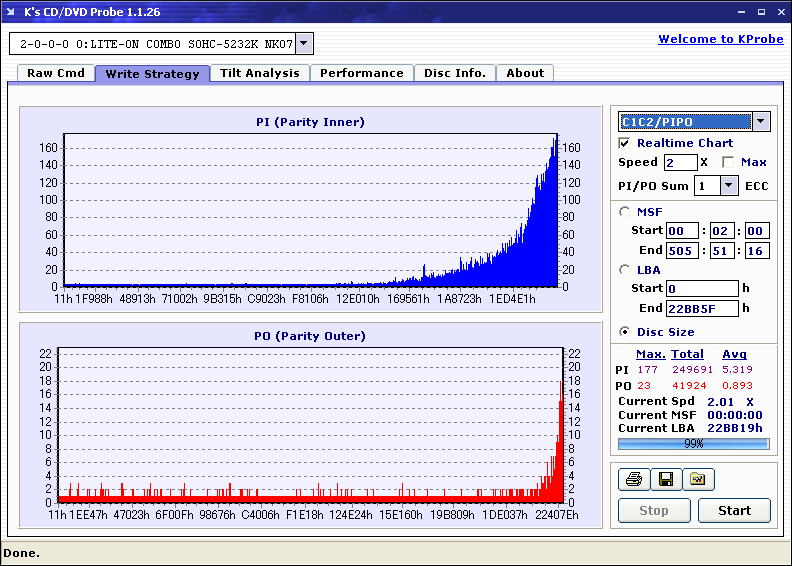Click the KProbe app icon in the title bar
The width and height of the screenshot is (792, 566).
tap(11, 12)
